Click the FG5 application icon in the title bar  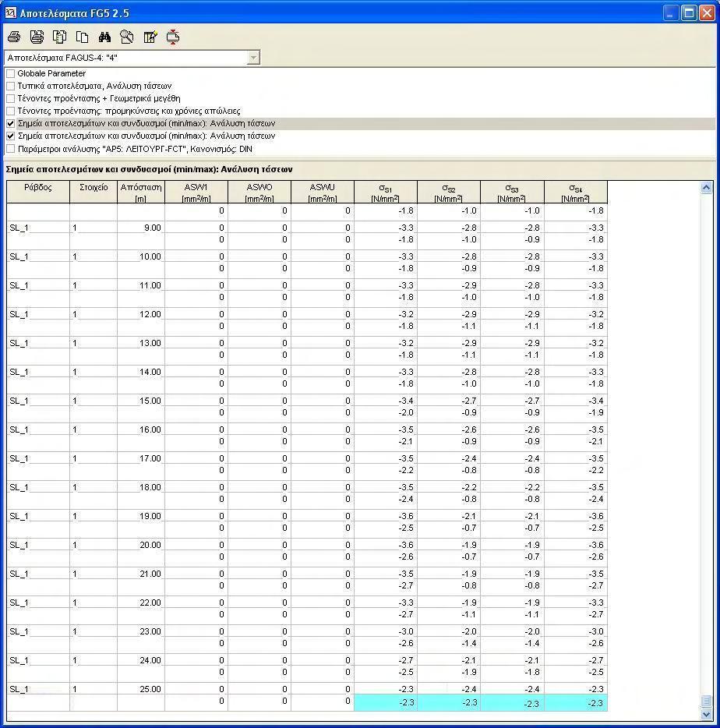point(10,12)
